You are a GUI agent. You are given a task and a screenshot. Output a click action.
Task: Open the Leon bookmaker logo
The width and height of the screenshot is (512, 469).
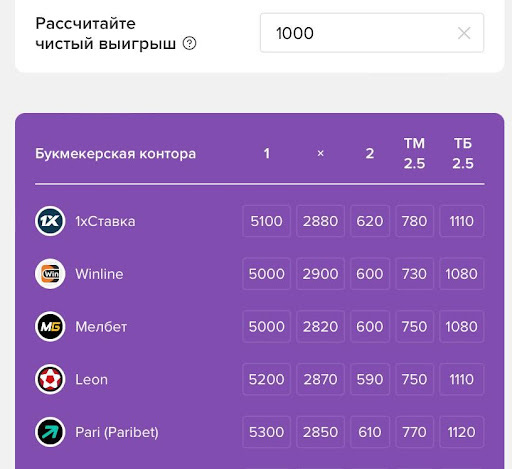50,379
